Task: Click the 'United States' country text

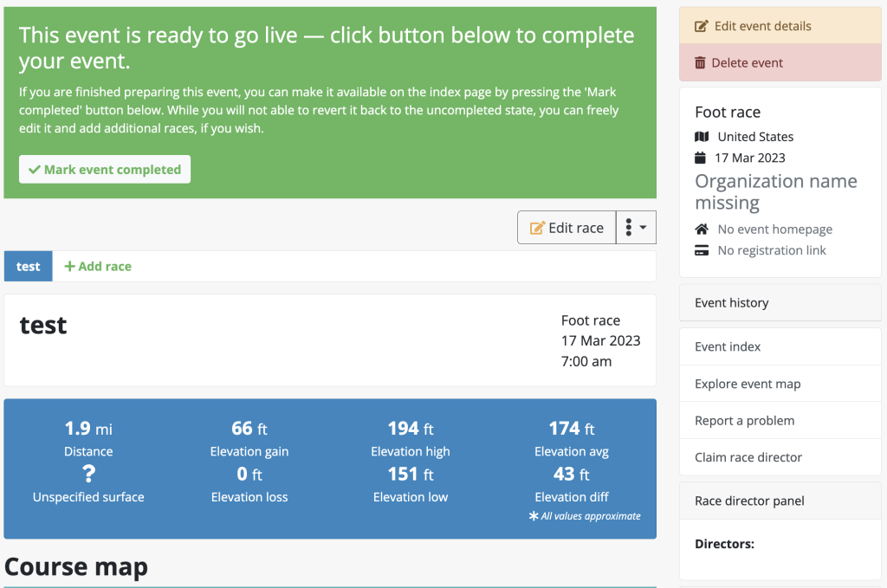Action: tap(755, 137)
